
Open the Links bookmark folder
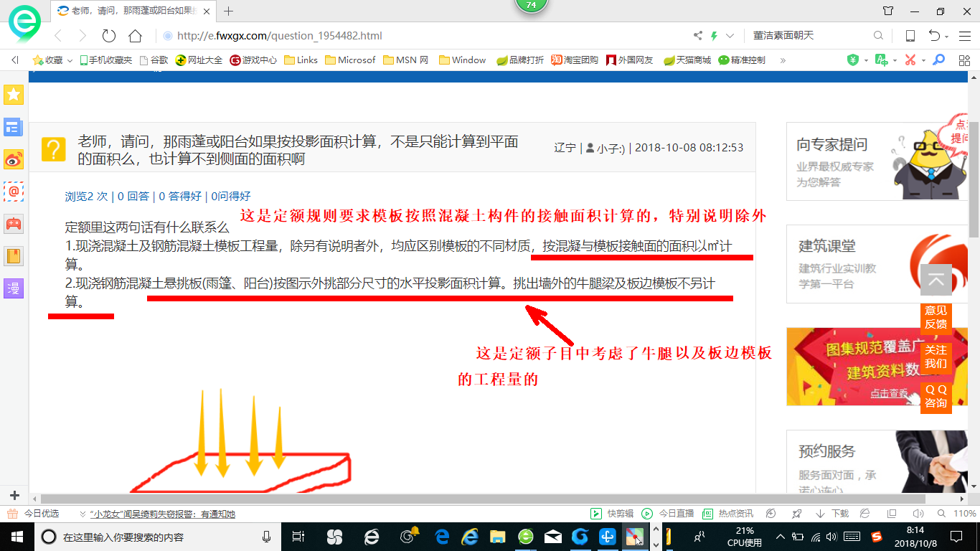coord(301,60)
